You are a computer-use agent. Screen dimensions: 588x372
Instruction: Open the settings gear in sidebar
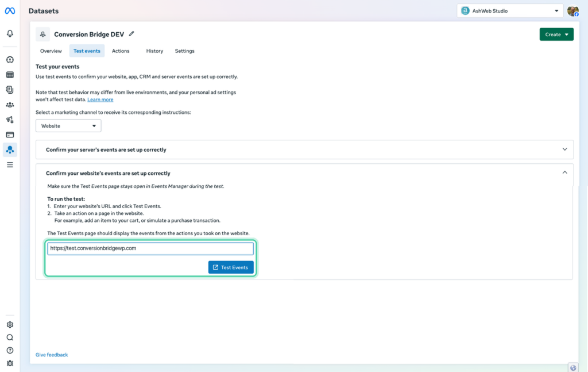[10, 325]
